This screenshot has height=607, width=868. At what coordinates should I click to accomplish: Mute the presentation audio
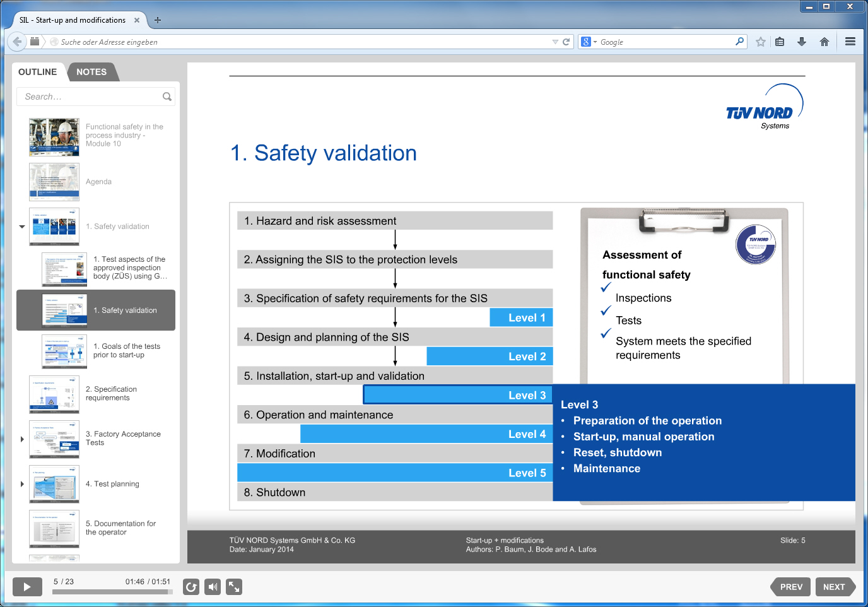(213, 587)
